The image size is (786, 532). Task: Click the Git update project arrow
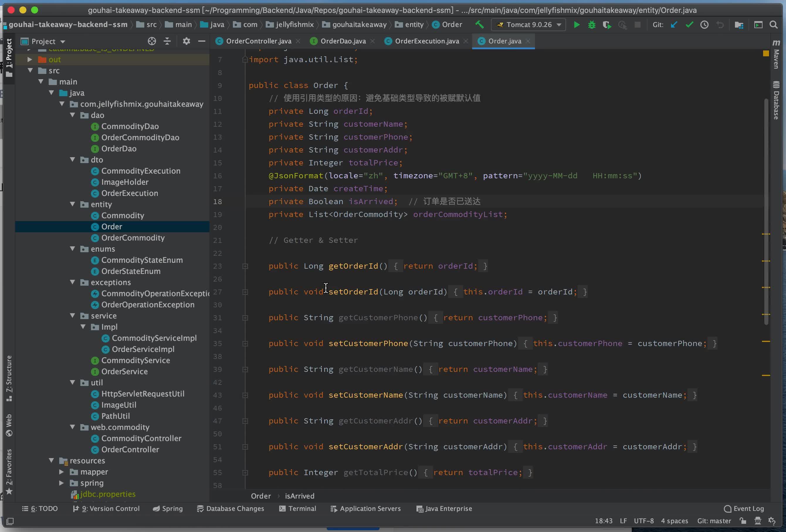[674, 25]
